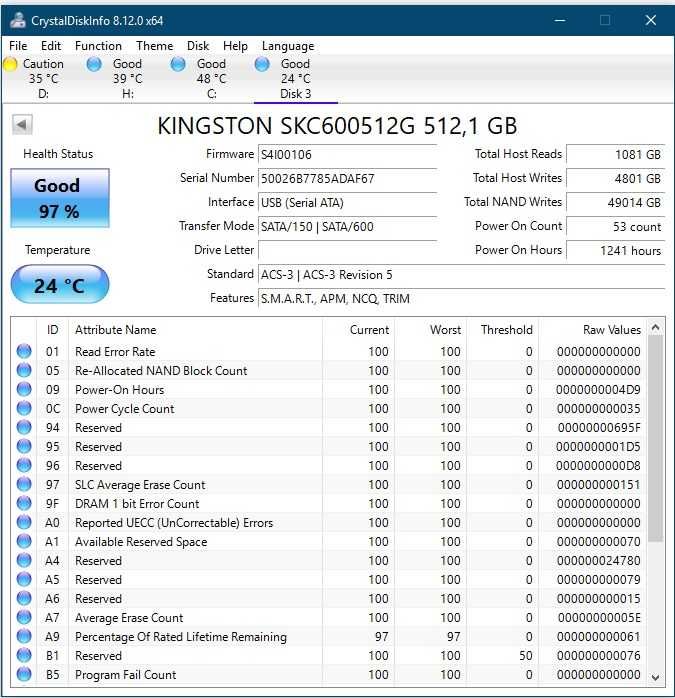Click the Power On Hours value 1241 hours
675x698 pixels.
pos(615,251)
